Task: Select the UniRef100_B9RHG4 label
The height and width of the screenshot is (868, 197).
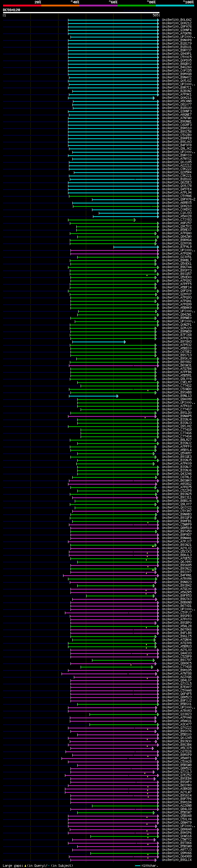Action: click(x=177, y=240)
